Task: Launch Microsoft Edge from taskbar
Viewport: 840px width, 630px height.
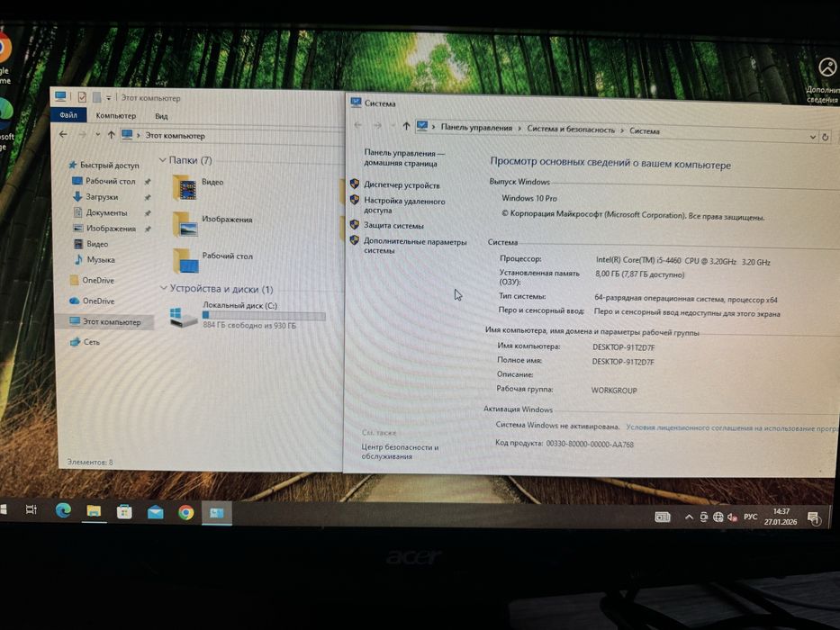Action: click(x=63, y=510)
